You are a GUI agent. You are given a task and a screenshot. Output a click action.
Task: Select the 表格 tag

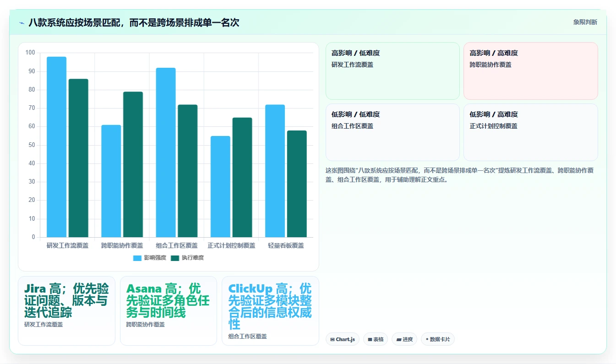(x=376, y=339)
